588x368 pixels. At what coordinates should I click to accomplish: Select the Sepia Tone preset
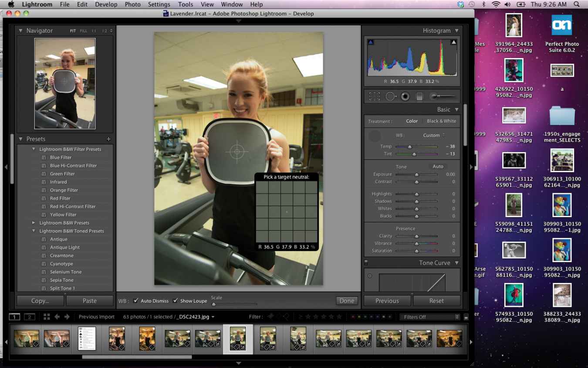(x=62, y=280)
